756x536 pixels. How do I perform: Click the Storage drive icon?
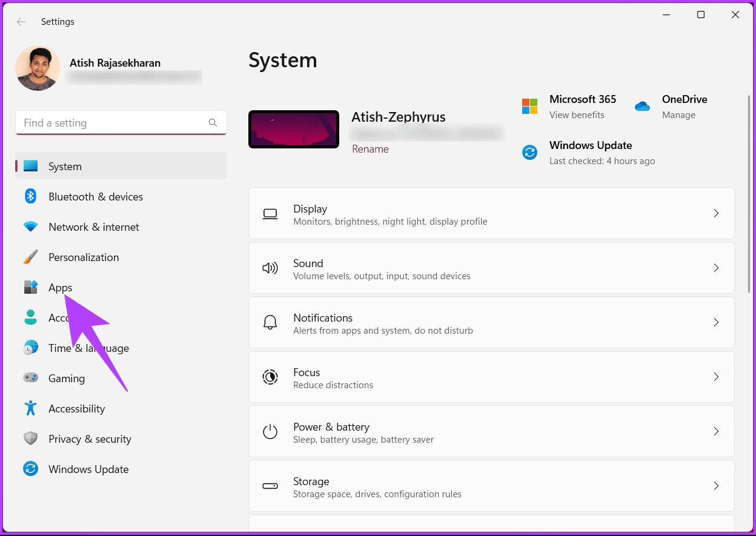click(x=270, y=486)
